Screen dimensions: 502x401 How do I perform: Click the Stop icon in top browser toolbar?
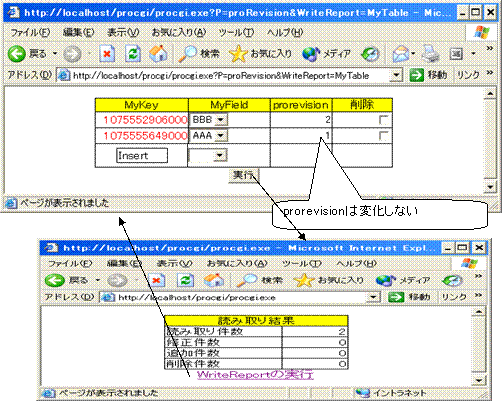pos(107,54)
